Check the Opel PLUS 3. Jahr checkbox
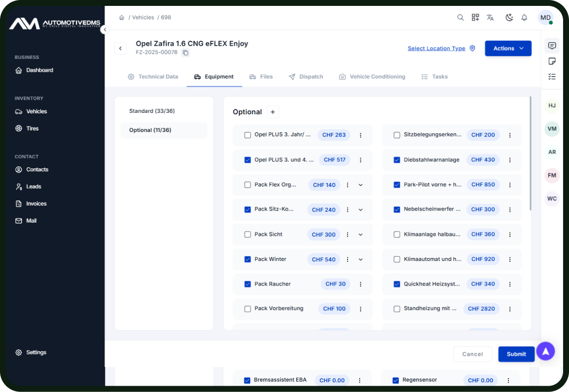569x392 pixels. (248, 135)
